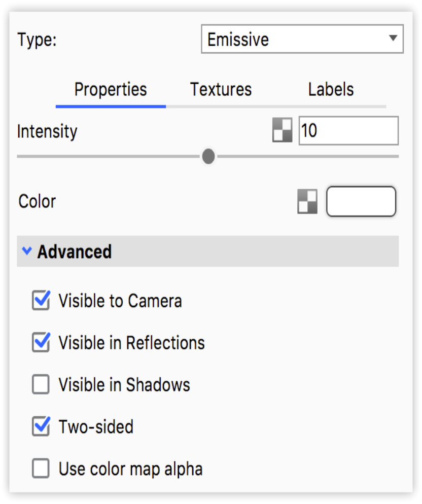Click the texture checkerboard icon beside Intensity

pyautogui.click(x=283, y=131)
